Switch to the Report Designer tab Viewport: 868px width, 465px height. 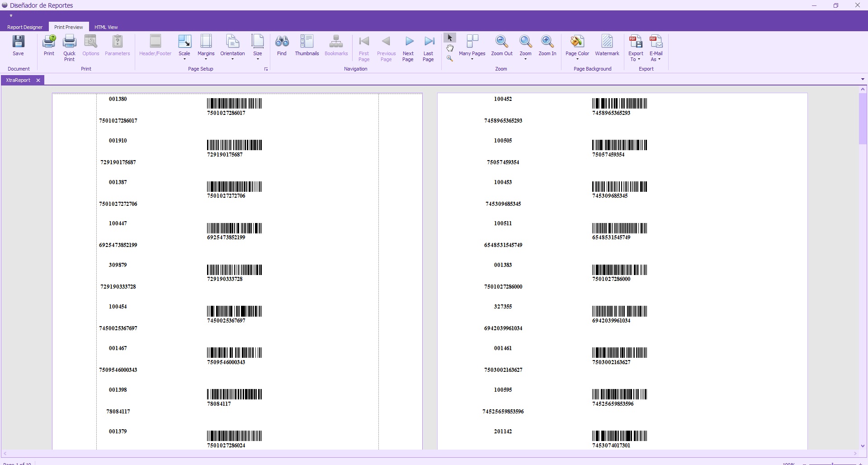(x=25, y=27)
